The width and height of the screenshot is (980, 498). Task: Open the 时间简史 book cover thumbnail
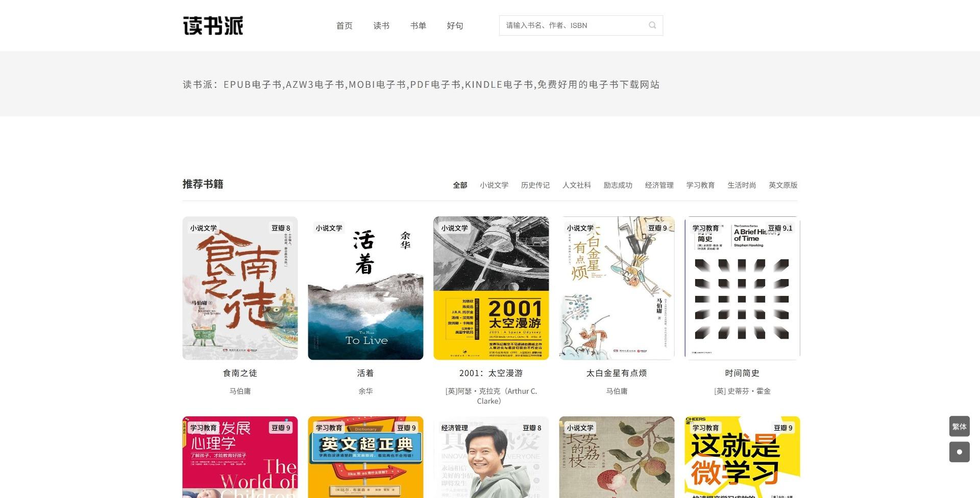pyautogui.click(x=742, y=288)
